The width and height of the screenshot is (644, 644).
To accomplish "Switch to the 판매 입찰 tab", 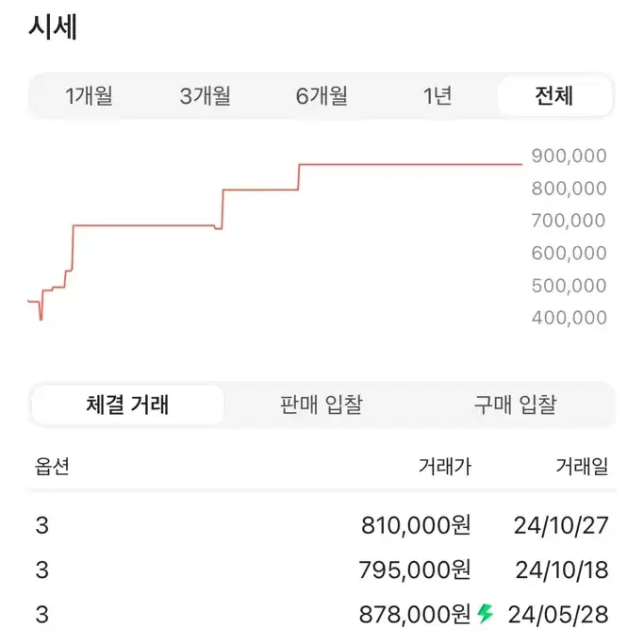I will (x=322, y=405).
